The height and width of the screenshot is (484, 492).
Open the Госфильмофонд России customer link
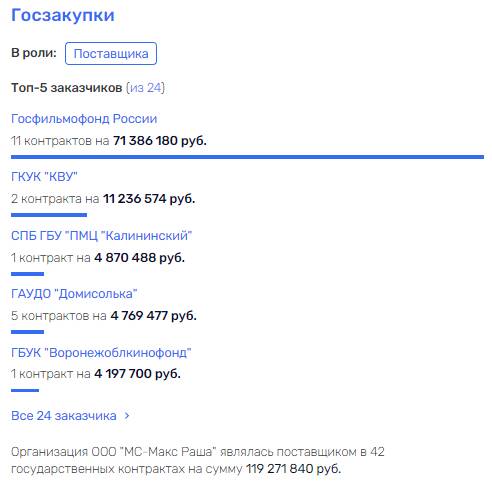[x=84, y=119]
